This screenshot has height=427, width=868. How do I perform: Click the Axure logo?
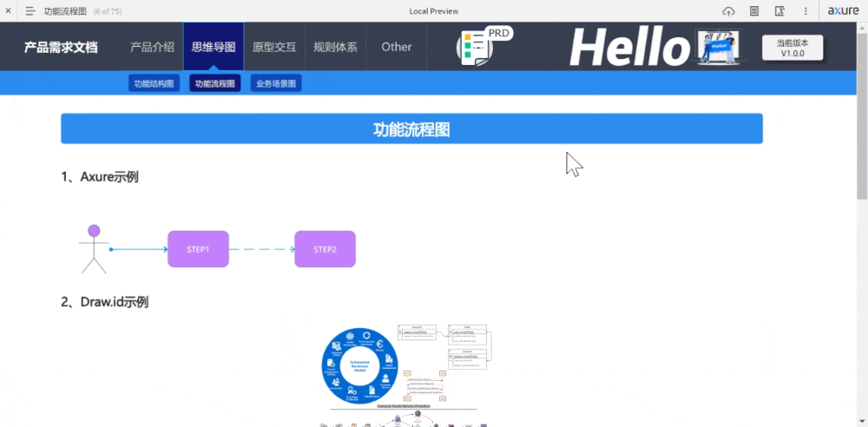pos(843,11)
